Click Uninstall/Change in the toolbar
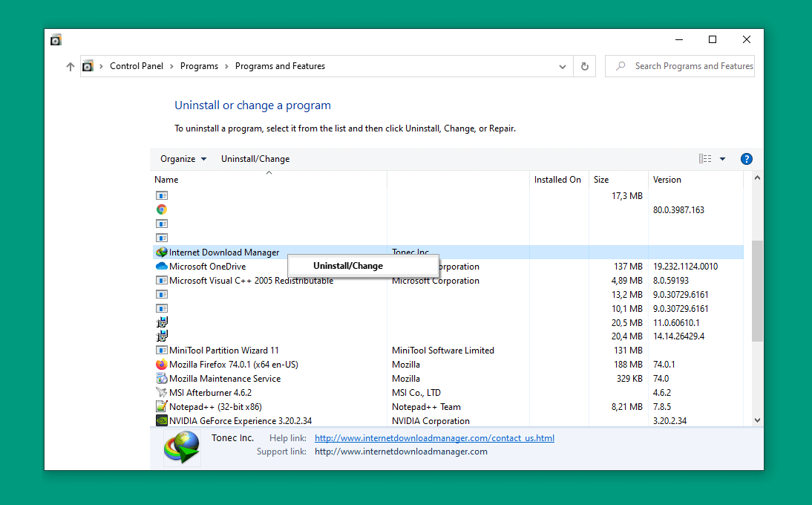 [x=255, y=159]
